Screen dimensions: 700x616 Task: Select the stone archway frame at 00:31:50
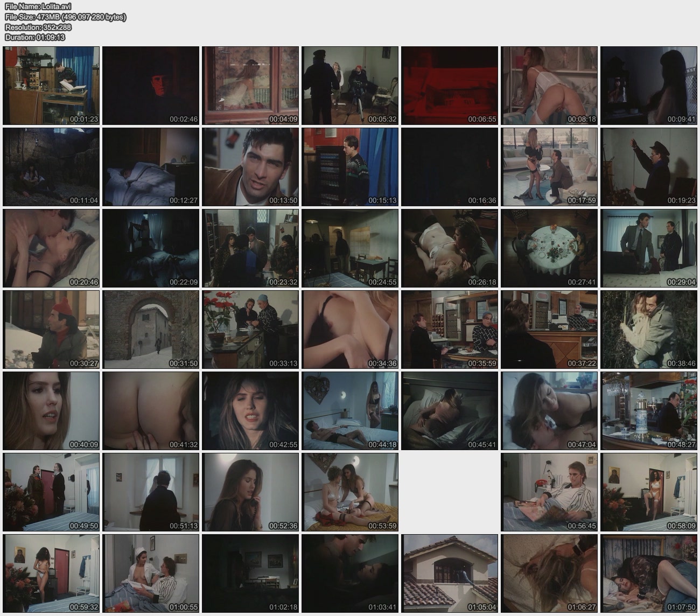click(151, 330)
